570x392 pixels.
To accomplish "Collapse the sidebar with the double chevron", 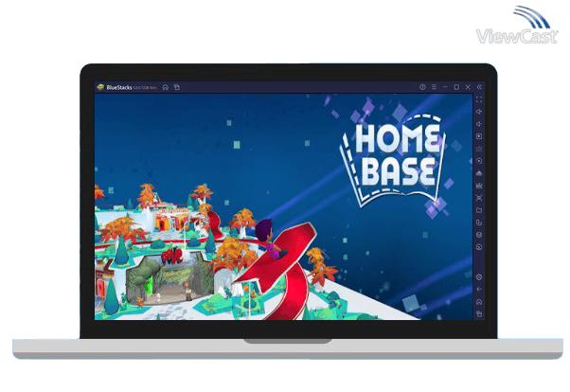I will (479, 87).
